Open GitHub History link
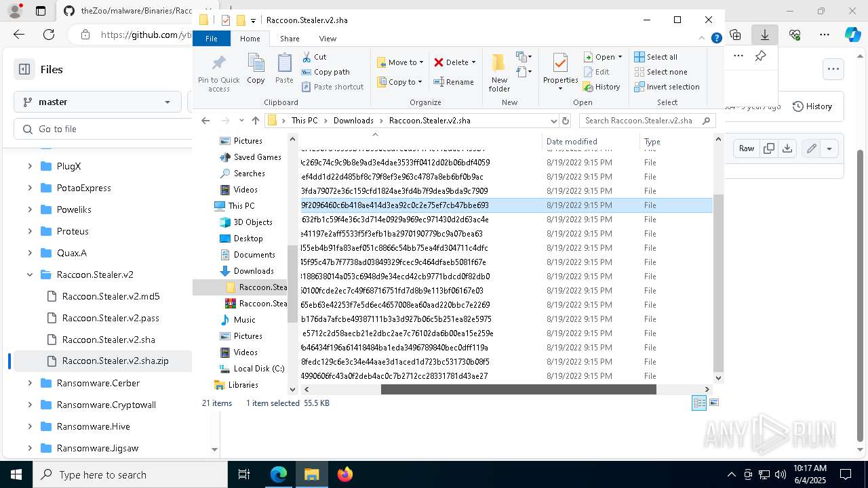This screenshot has height=488, width=868. coord(812,106)
